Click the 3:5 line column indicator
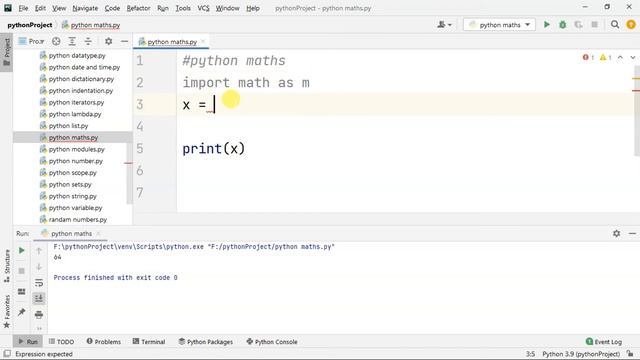 (530, 354)
